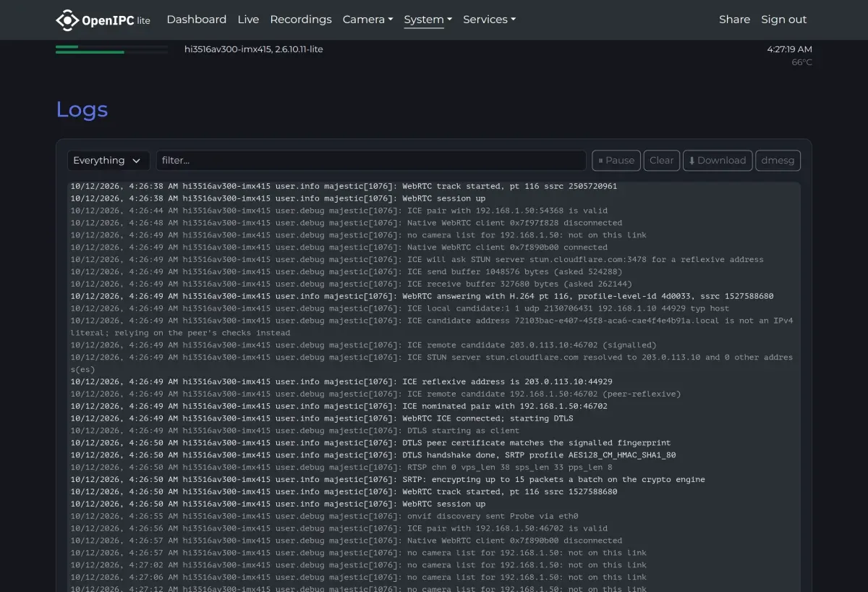This screenshot has width=868, height=592.
Task: Select log line 'ICE pair with 192.168.1.50:46702 is valid'
Action: point(339,529)
